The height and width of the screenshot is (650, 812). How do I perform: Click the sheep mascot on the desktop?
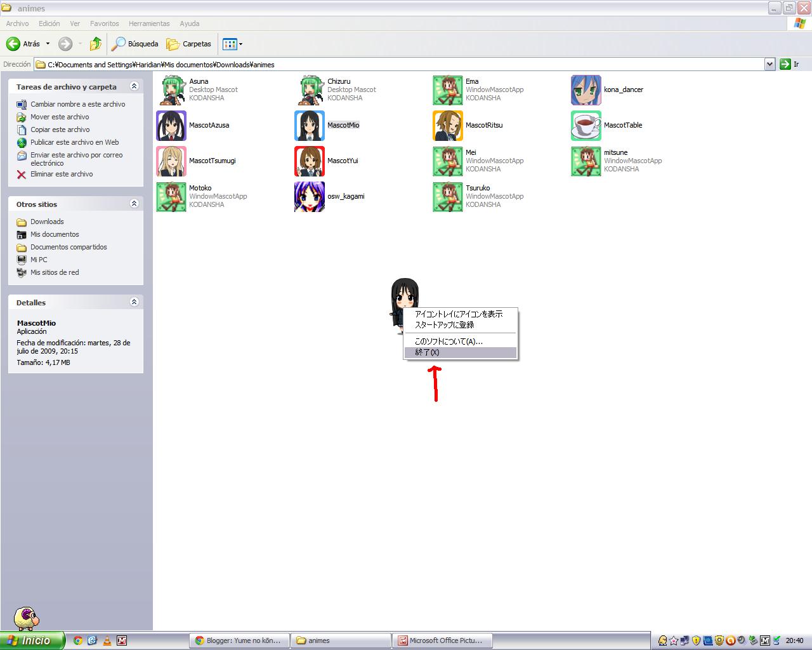(x=27, y=619)
